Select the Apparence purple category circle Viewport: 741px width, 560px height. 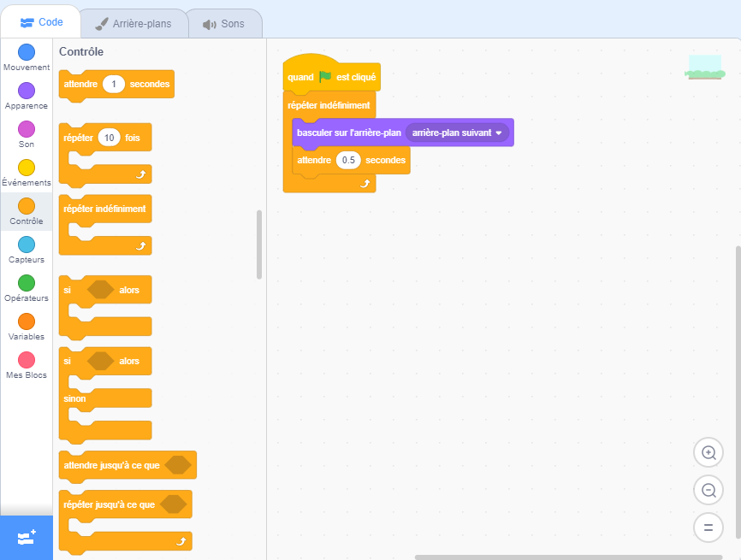point(27,91)
